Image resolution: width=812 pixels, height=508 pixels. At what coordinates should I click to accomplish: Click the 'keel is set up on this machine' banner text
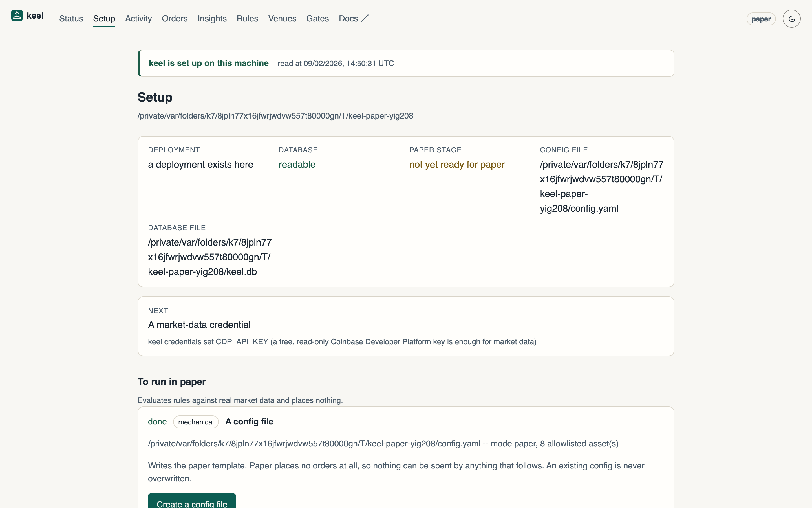tap(209, 63)
